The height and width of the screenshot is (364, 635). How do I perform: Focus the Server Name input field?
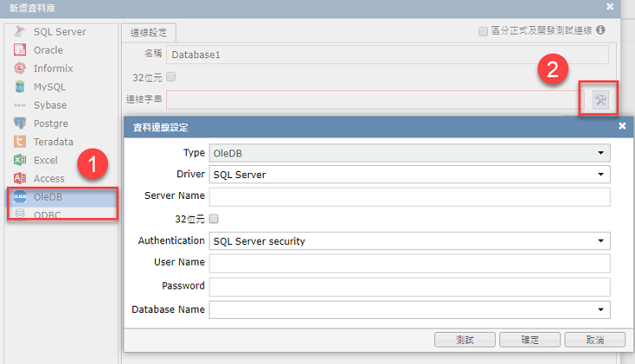(410, 196)
